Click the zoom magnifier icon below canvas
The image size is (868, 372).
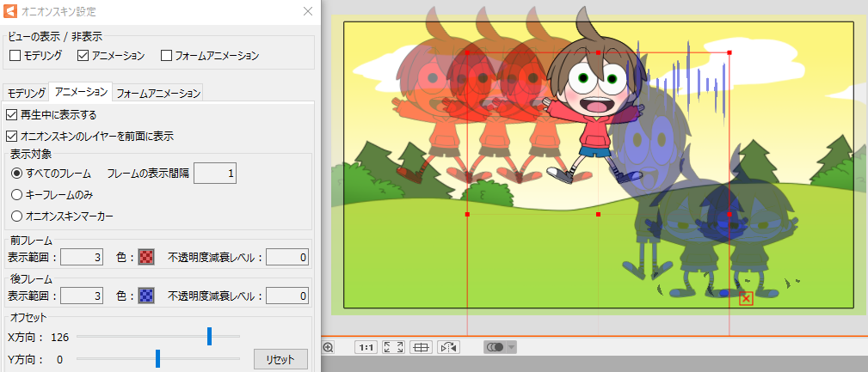pos(328,347)
